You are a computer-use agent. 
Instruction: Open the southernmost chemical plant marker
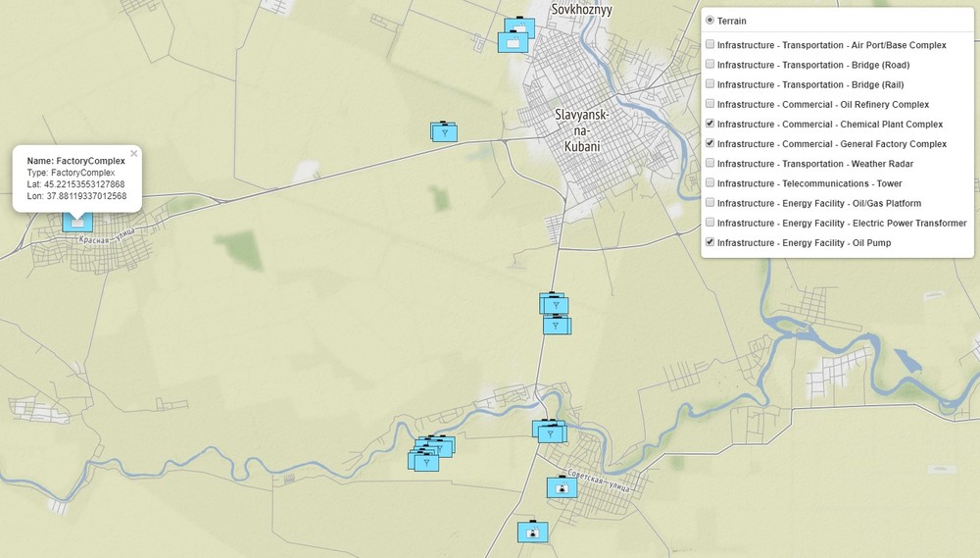(x=532, y=532)
